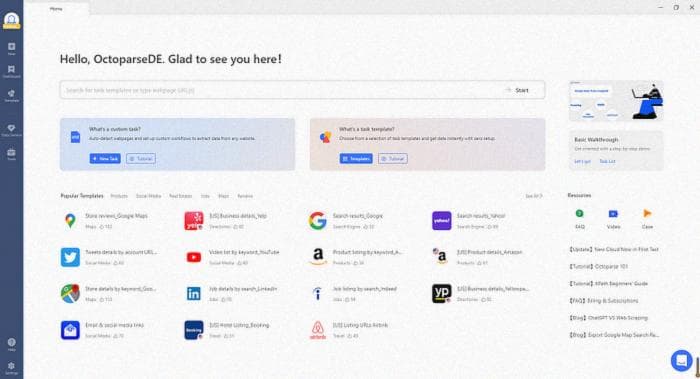The image size is (700, 379).
Task: Click the Twitter tweets details icon
Action: click(x=70, y=257)
